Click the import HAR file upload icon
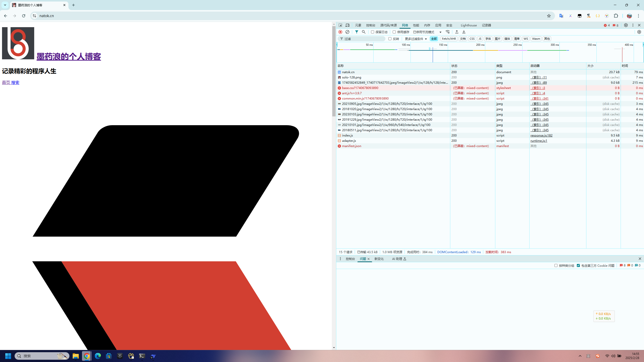Screen dimensions: 644x362 [x=457, y=32]
